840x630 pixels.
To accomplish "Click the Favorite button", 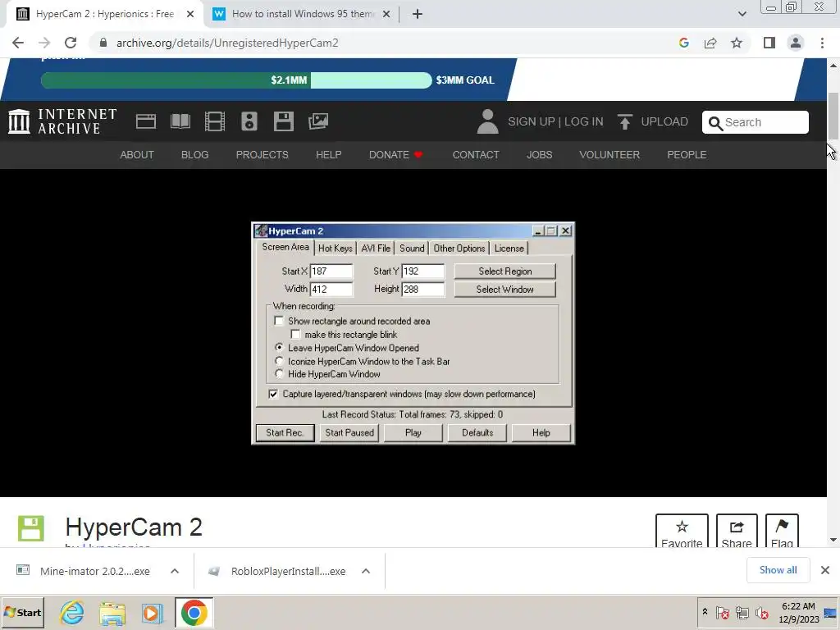I will point(682,532).
